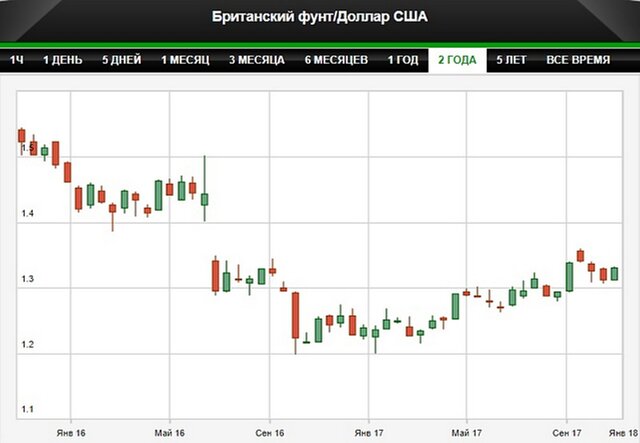The height and width of the screenshot is (443, 640).
Task: Select the Янв 17 axis marker
Action: pyautogui.click(x=368, y=430)
